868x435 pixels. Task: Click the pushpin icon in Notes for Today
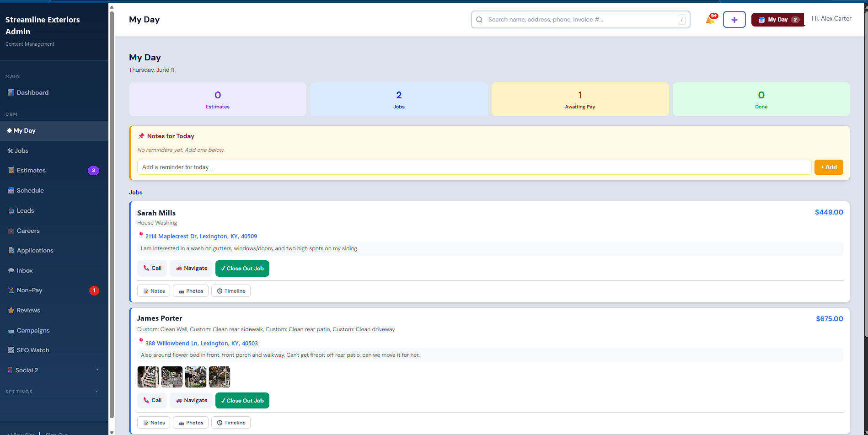pos(141,136)
